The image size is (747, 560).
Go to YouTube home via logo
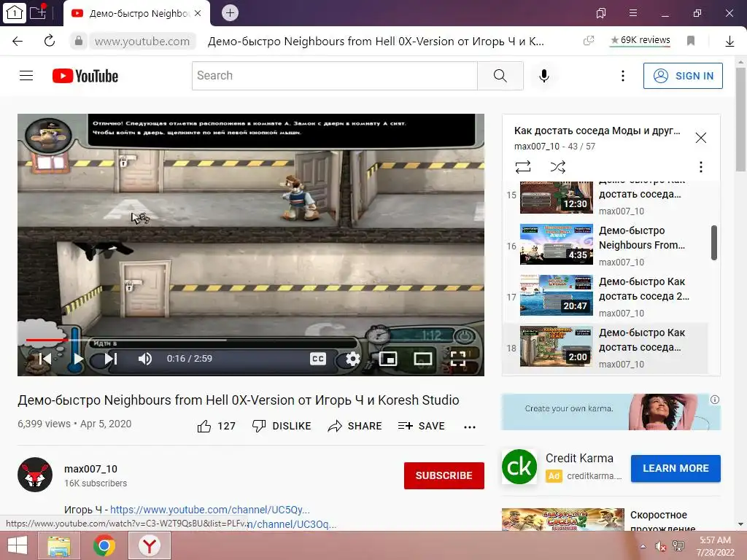(85, 76)
